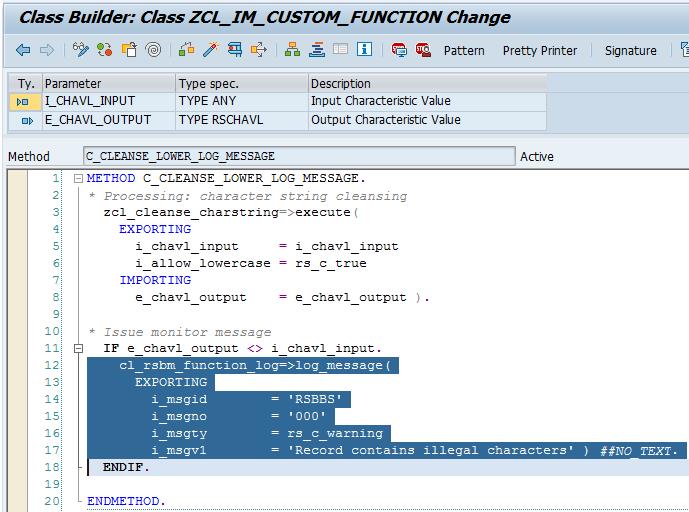Click the blue information help icon
Image resolution: width=689 pixels, height=512 pixels.
point(365,50)
